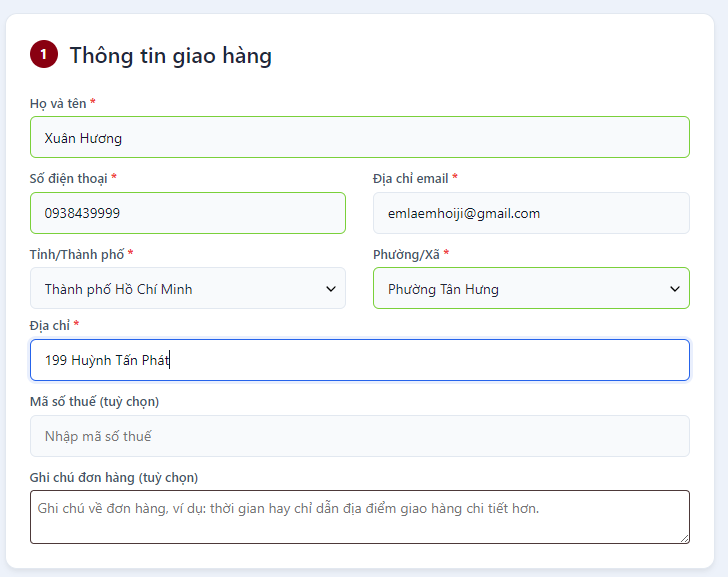The width and height of the screenshot is (728, 577).
Task: Expand the Phường Tân Hưng ward dropdown
Action: (530, 289)
